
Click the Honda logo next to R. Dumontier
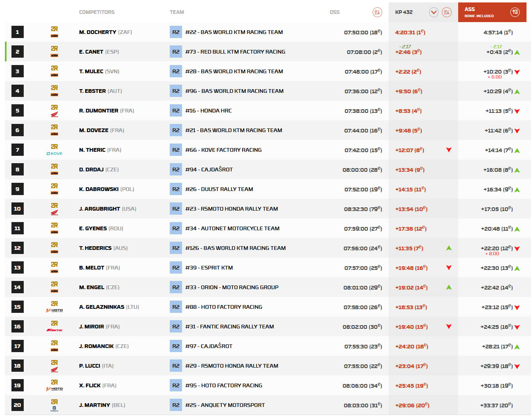coord(54,115)
